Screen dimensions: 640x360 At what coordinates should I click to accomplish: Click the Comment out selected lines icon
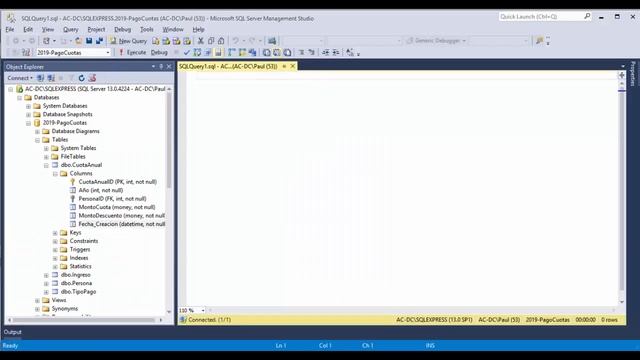click(301, 52)
